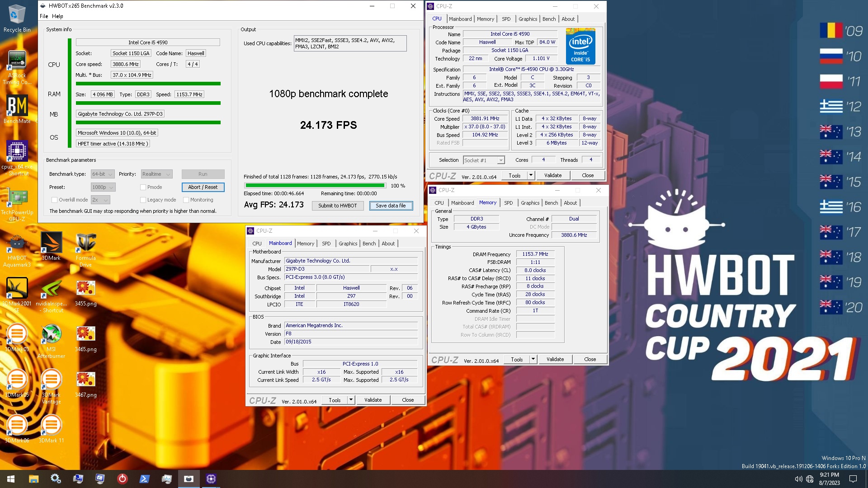Enable the Pmode checkbox

143,187
